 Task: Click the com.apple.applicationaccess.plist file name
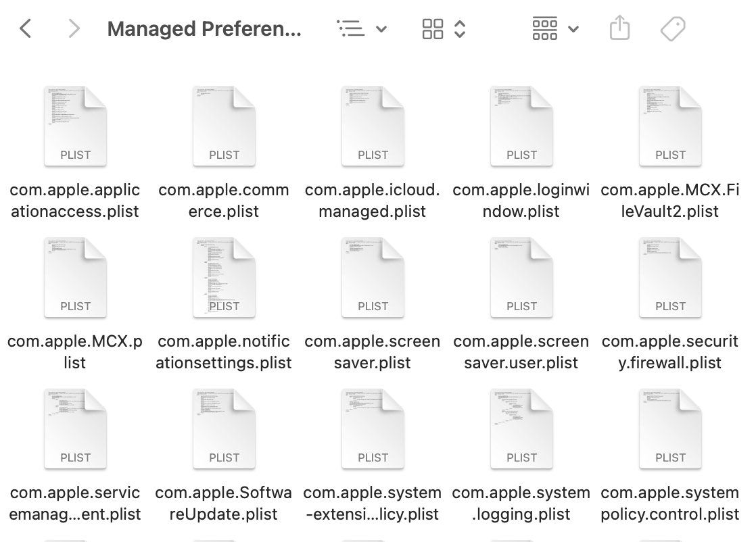click(75, 201)
